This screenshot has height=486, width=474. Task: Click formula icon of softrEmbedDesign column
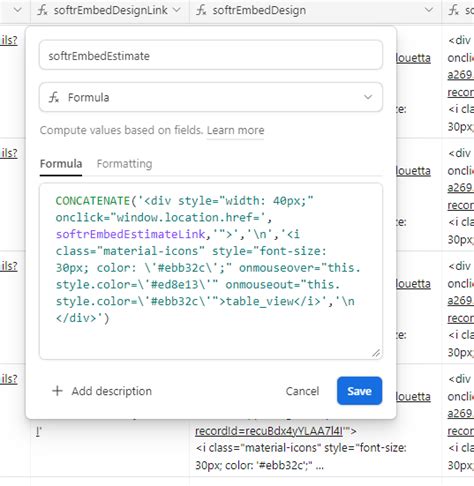coord(201,10)
